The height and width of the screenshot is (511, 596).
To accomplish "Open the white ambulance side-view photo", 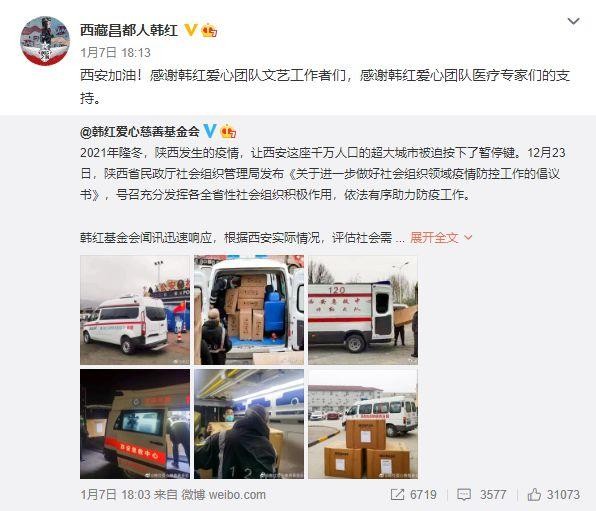I will tap(135, 310).
